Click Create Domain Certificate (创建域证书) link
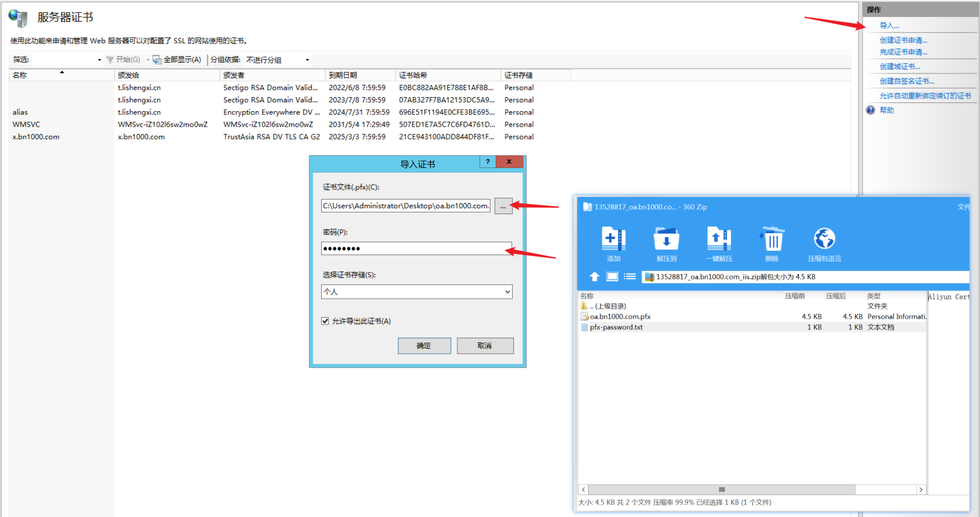The height and width of the screenshot is (517, 980). pos(900,67)
